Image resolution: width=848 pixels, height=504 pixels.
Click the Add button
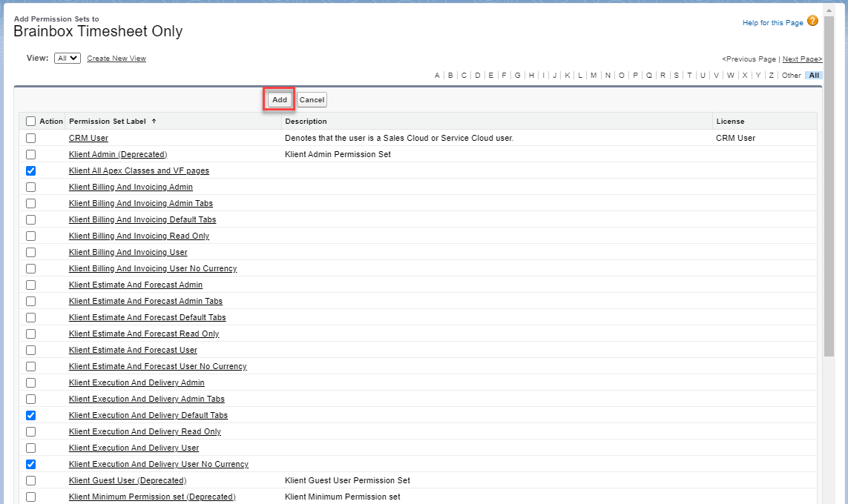[278, 99]
